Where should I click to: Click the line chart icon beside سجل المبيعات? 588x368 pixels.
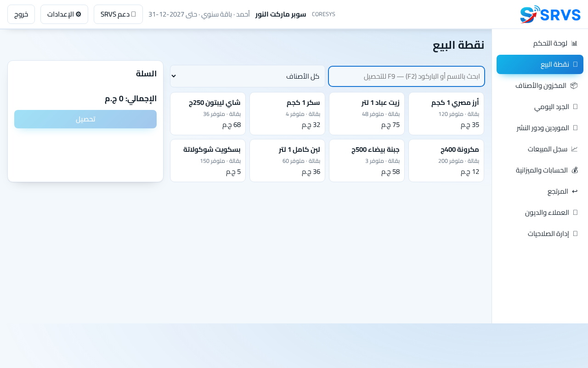point(574,149)
